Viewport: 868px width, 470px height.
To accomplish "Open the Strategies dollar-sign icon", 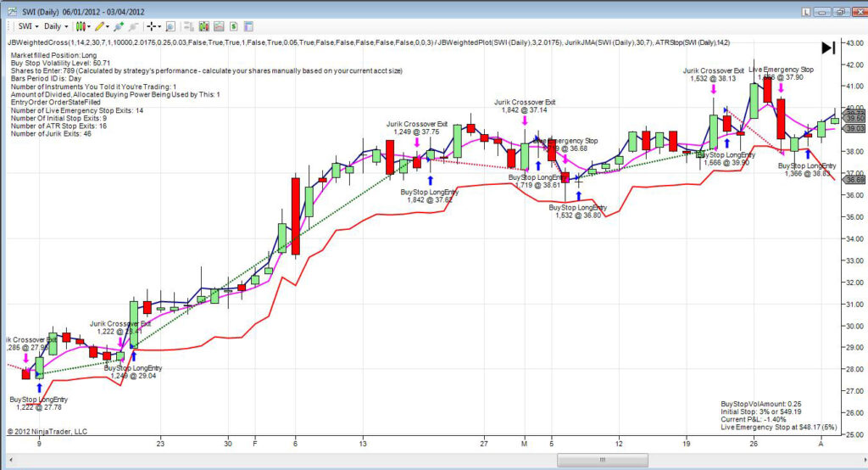I will click(x=234, y=26).
